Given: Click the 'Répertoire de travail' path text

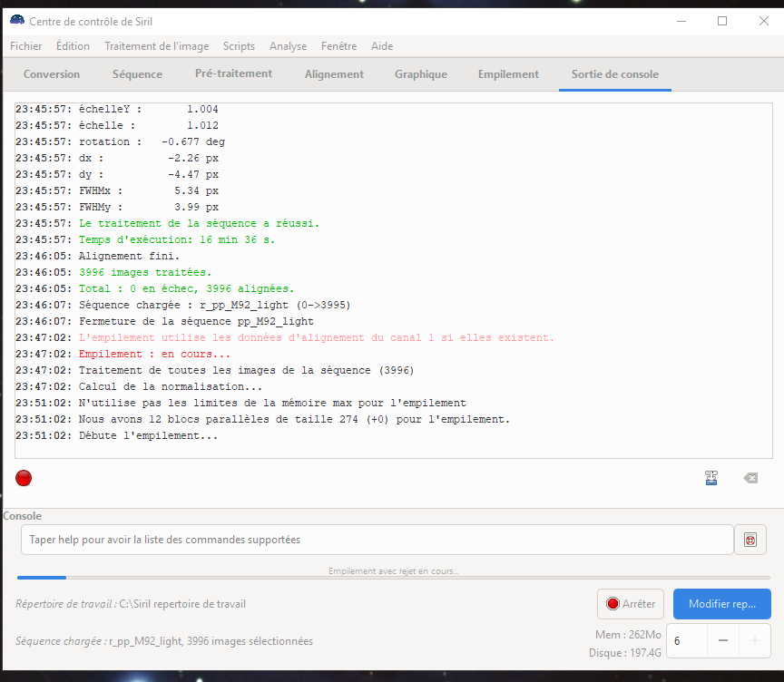Looking at the screenshot, I should (131, 604).
